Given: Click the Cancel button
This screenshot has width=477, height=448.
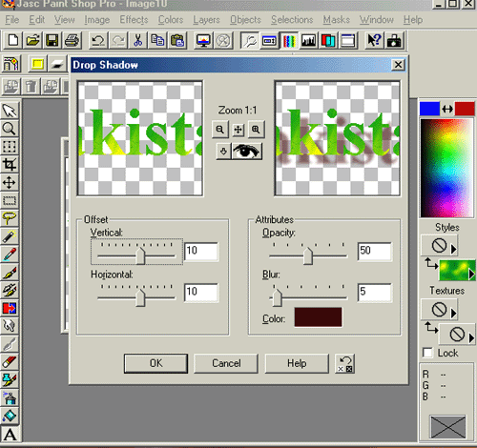Looking at the screenshot, I should point(226,363).
